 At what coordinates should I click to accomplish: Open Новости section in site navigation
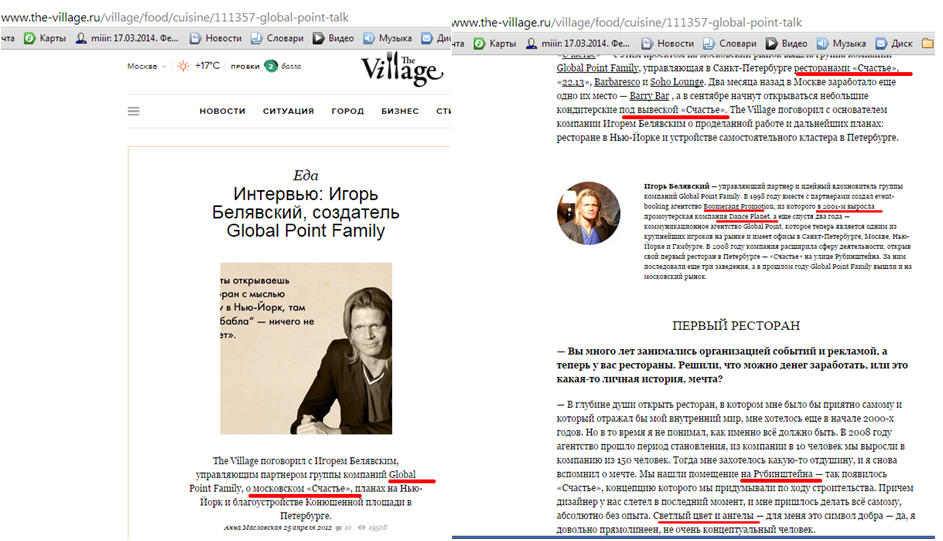[x=223, y=111]
